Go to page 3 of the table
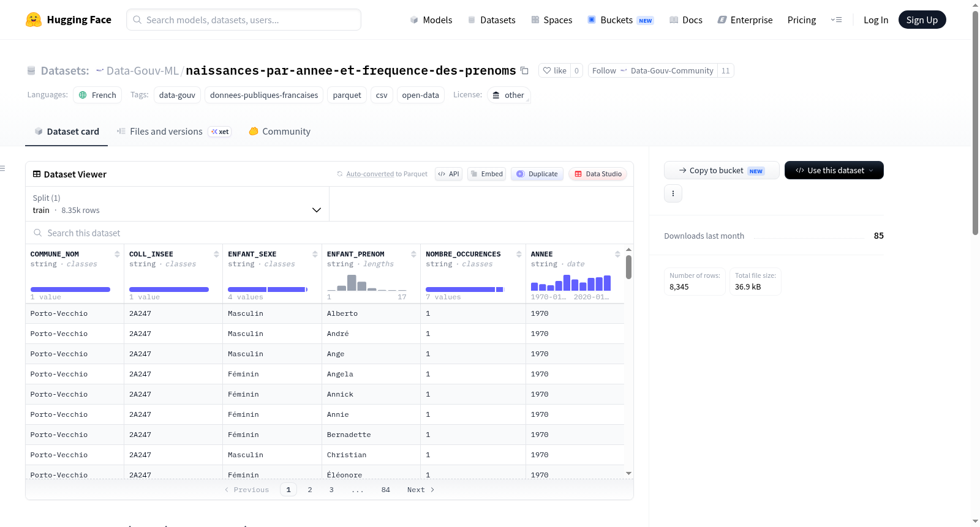980x527 pixels. click(x=331, y=490)
